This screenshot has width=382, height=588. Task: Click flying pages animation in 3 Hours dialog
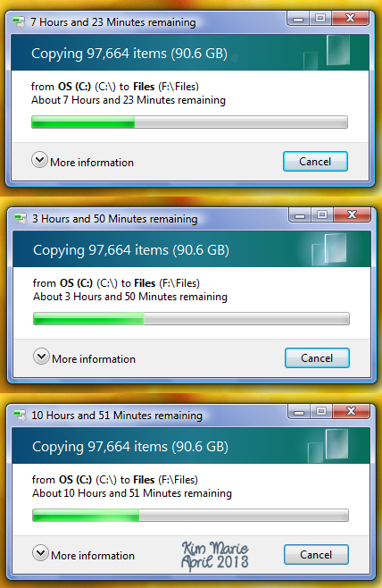[x=329, y=248]
